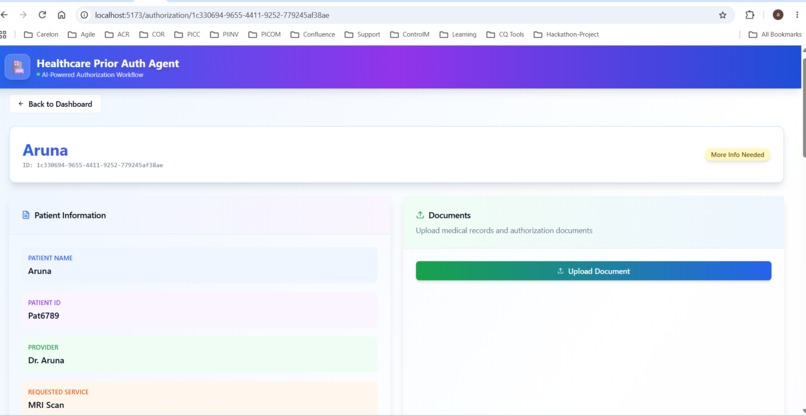Click the Healthcare Prior Auth Agent title

(x=108, y=63)
